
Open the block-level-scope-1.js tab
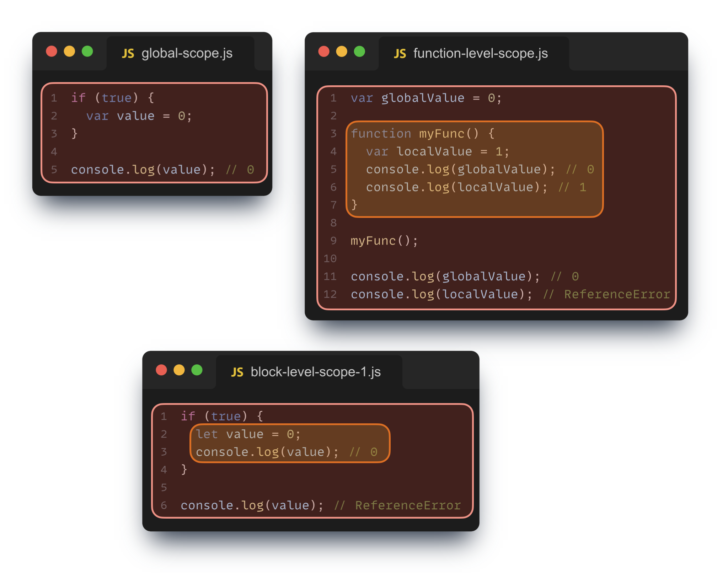[315, 372]
